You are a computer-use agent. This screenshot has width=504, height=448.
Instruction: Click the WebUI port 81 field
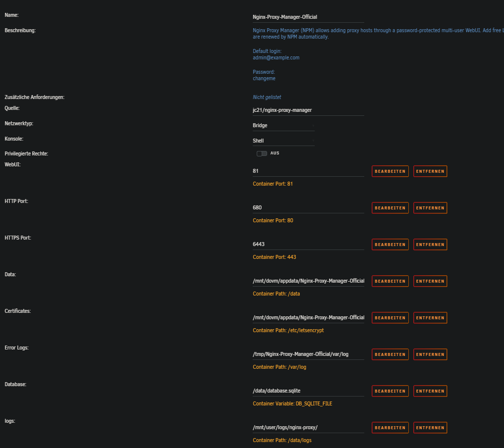pos(308,171)
